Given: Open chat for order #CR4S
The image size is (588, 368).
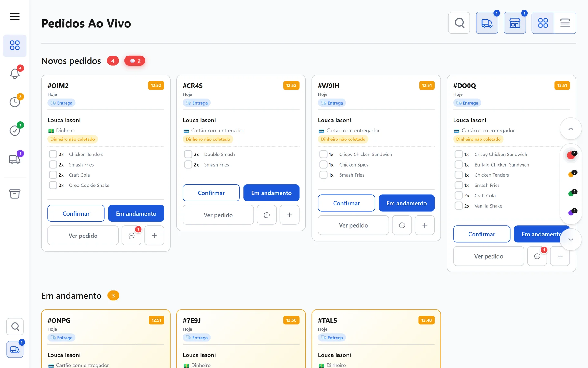Looking at the screenshot, I should pos(267,215).
